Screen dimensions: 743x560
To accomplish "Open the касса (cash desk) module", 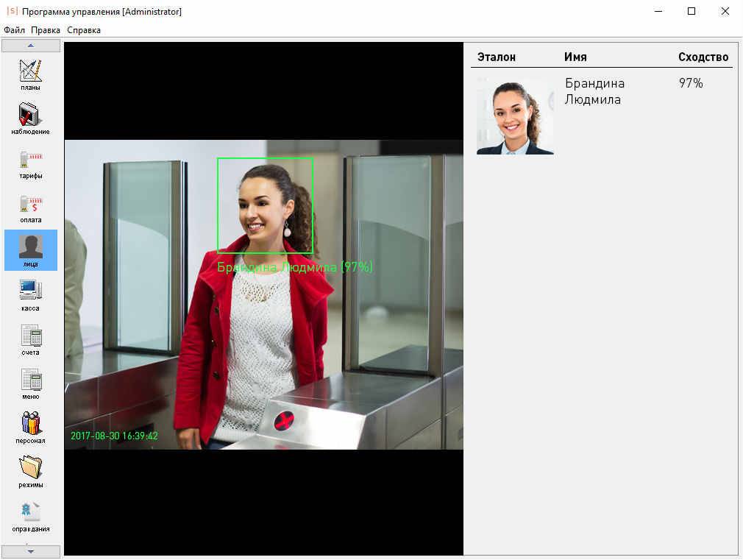I will coord(30,294).
